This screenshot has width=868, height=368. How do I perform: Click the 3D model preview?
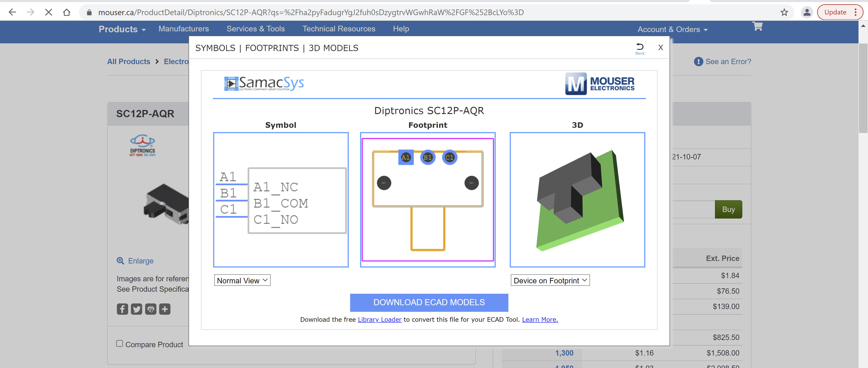[x=577, y=200]
